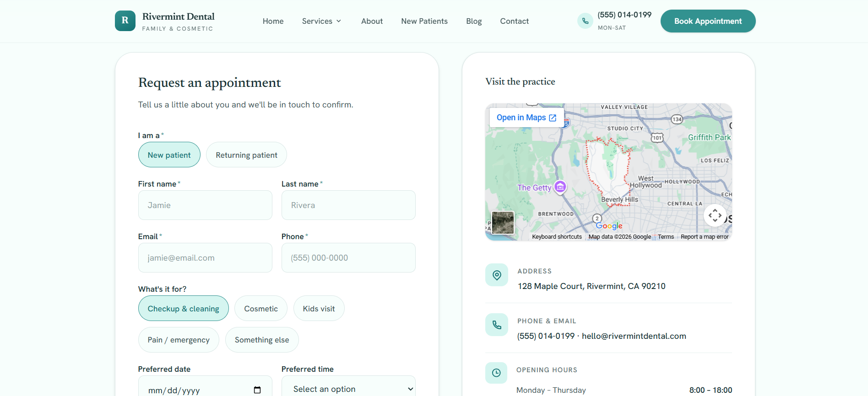868x396 pixels.
Task: Click the Book Appointment button
Action: 708,21
